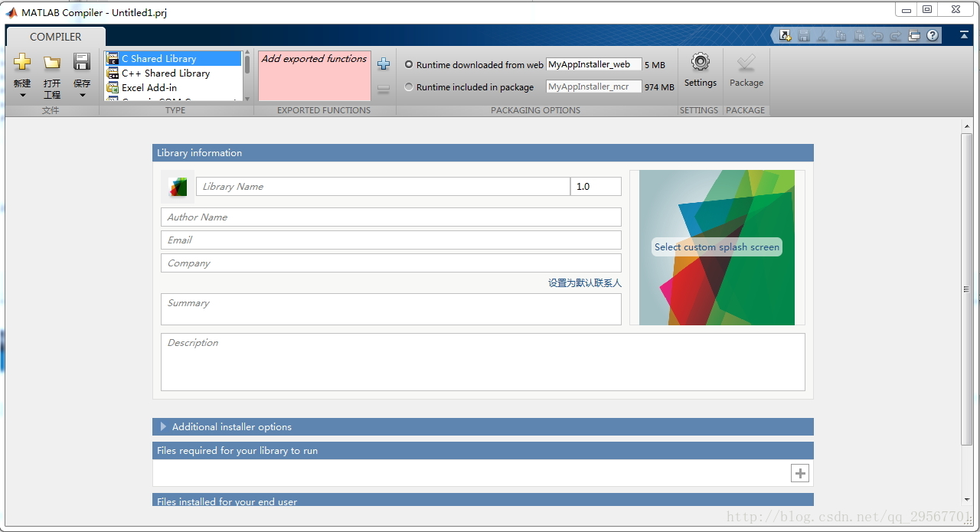The width and height of the screenshot is (980, 532).
Task: Click the main panel scroll-down arrow
Action: [966, 499]
